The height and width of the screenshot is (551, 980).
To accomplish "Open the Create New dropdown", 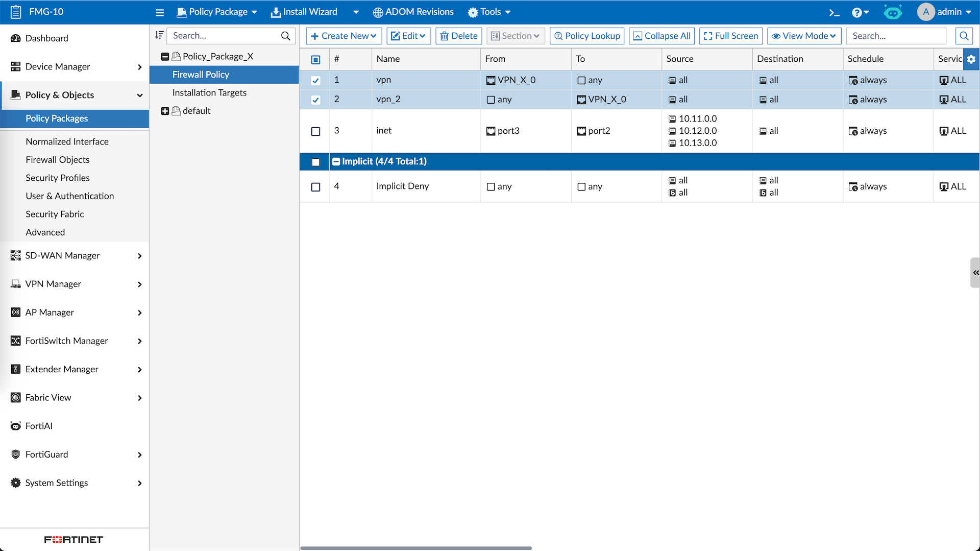I will click(x=344, y=36).
